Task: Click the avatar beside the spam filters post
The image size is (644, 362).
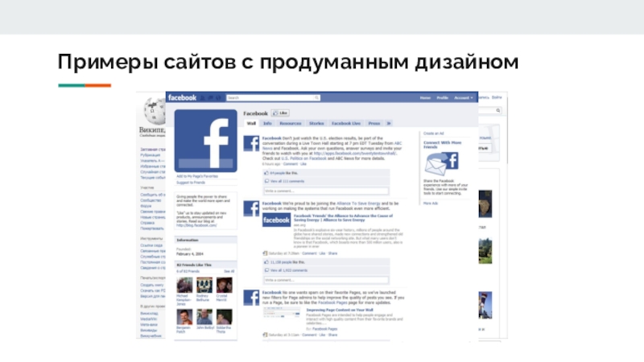Action: pyautogui.click(x=251, y=298)
